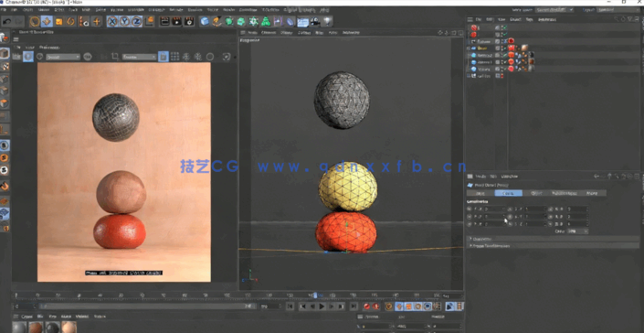Click the back arrow in Attribute Manager
The height and width of the screenshot is (333, 644).
point(596,176)
